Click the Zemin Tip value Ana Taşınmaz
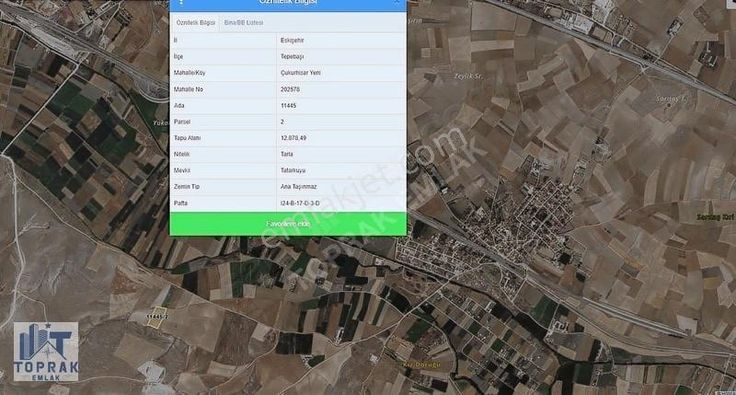 (299, 187)
